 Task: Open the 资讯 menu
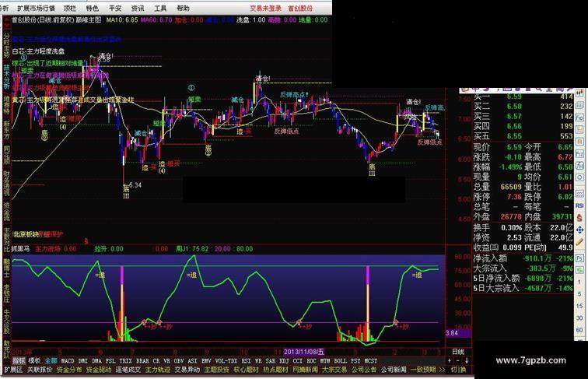(x=138, y=8)
